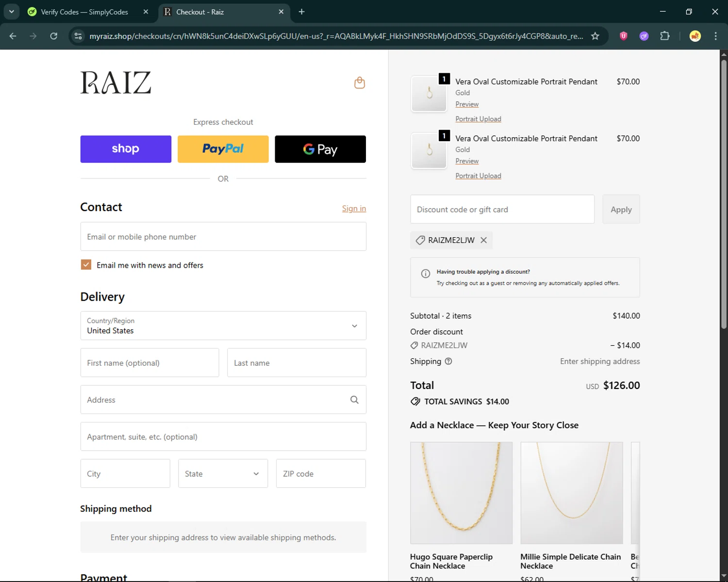Image resolution: width=728 pixels, height=582 pixels.
Task: Click the Apply discount button
Action: point(621,210)
